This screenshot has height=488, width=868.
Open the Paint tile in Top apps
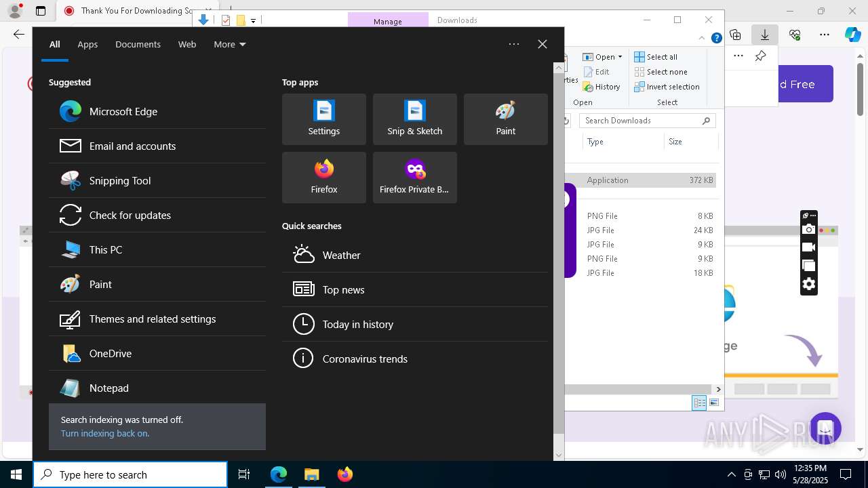pyautogui.click(x=506, y=119)
